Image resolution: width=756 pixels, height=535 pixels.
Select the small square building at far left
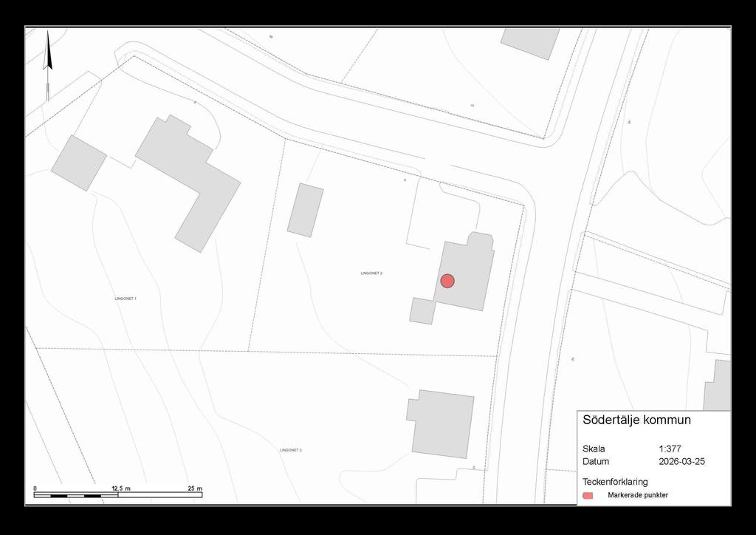point(78,163)
